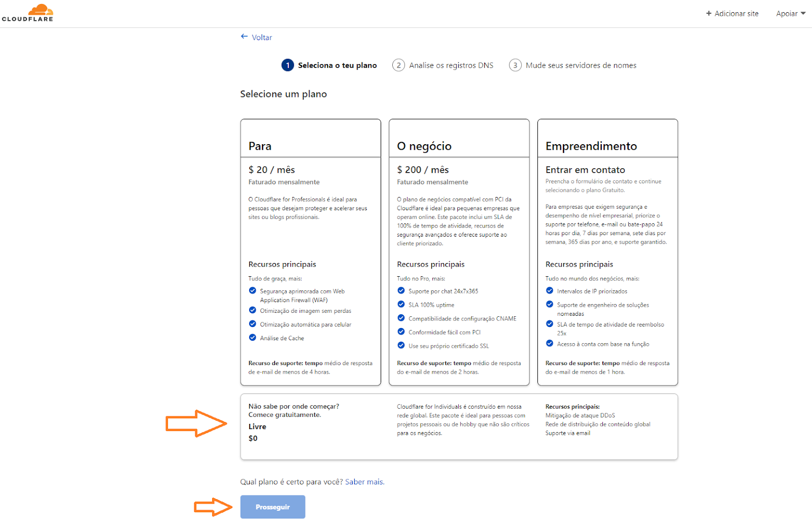Click Mitigação de ataque DDoS text
Screen dimensions: 812x525
pos(580,415)
